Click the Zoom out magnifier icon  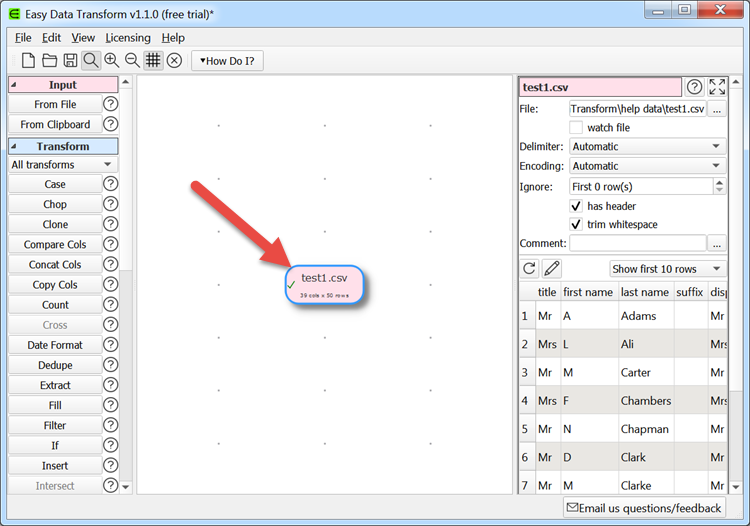click(x=132, y=61)
